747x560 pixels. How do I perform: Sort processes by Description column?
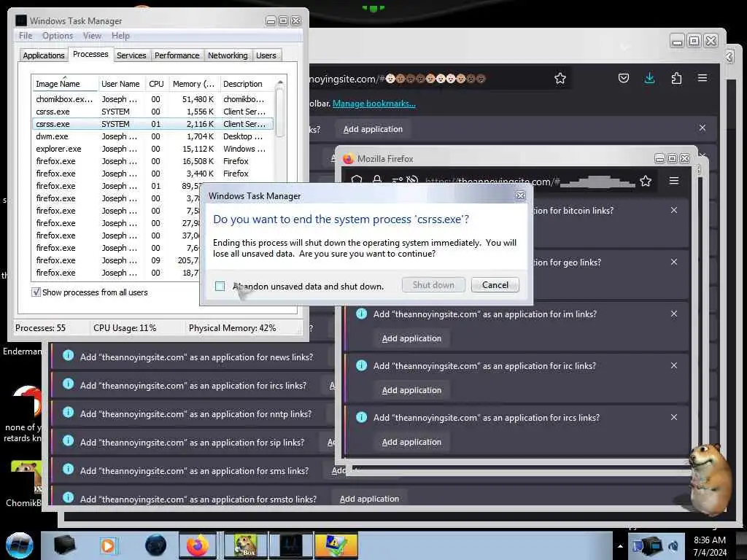click(246, 84)
